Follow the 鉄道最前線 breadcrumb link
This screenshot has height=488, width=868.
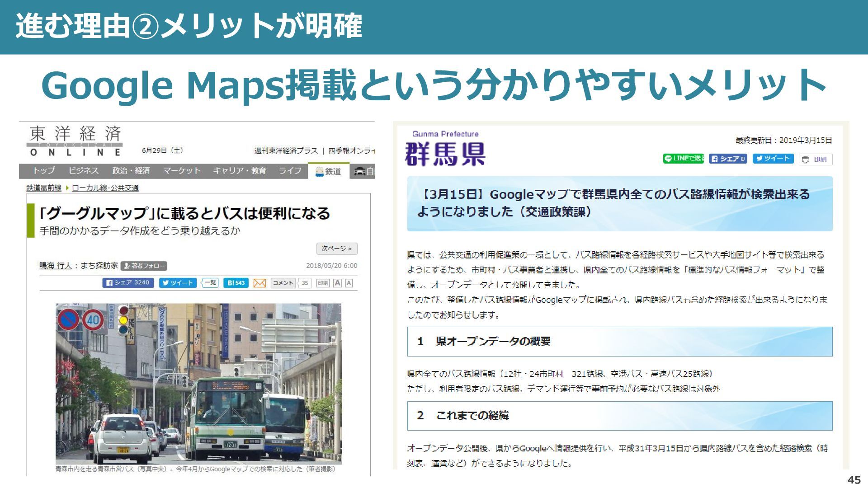pos(44,188)
